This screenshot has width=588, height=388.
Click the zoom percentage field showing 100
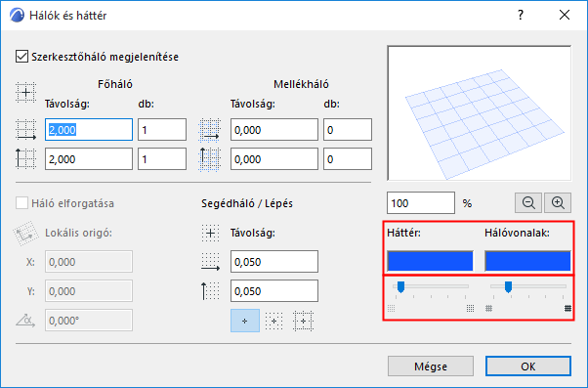(421, 203)
